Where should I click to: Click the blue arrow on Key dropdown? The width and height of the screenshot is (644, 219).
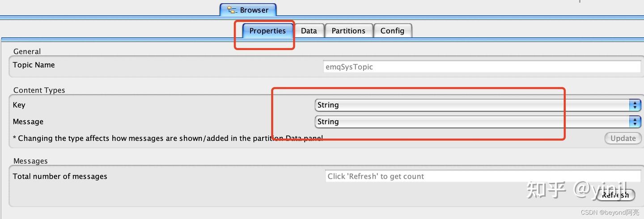635,105
